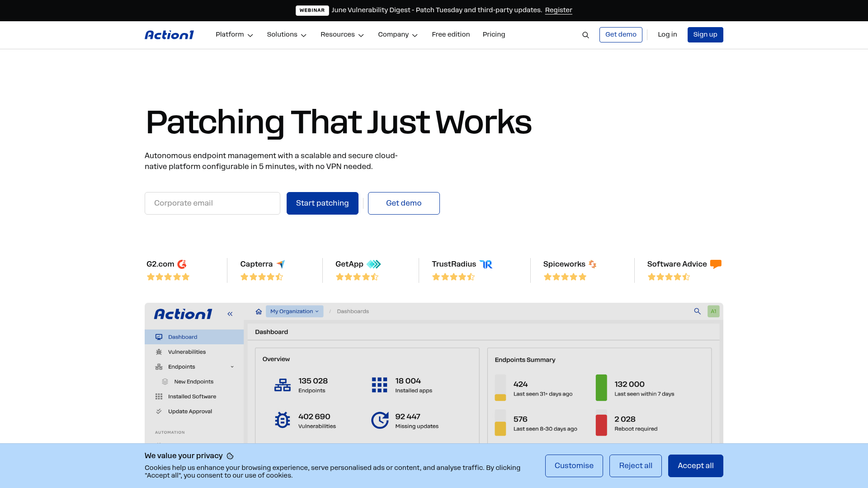Click the Spiceworks logo icon
The width and height of the screenshot is (868, 488).
pos(593,264)
